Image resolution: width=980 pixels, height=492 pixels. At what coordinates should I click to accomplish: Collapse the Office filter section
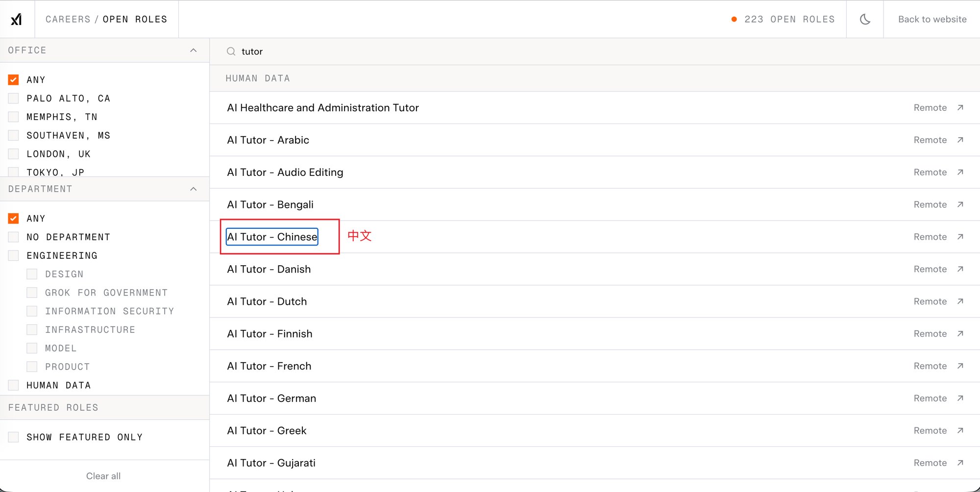(194, 50)
